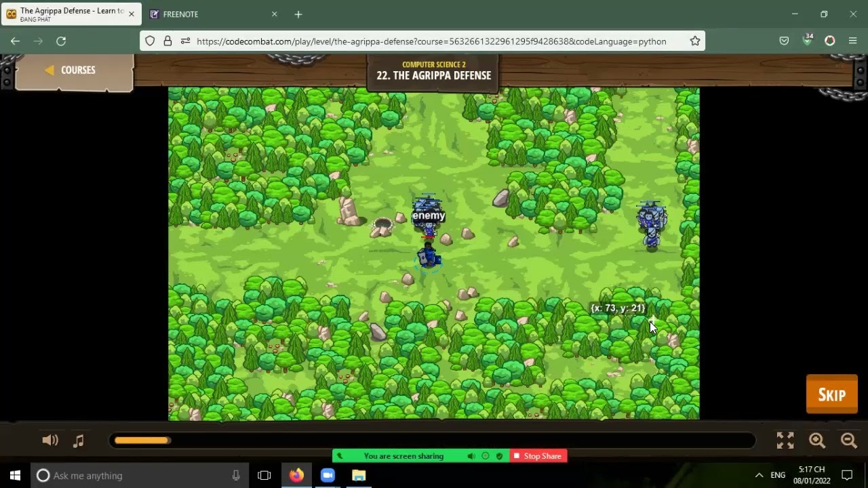868x488 pixels.
Task: Go back in browser history
Action: tap(15, 41)
